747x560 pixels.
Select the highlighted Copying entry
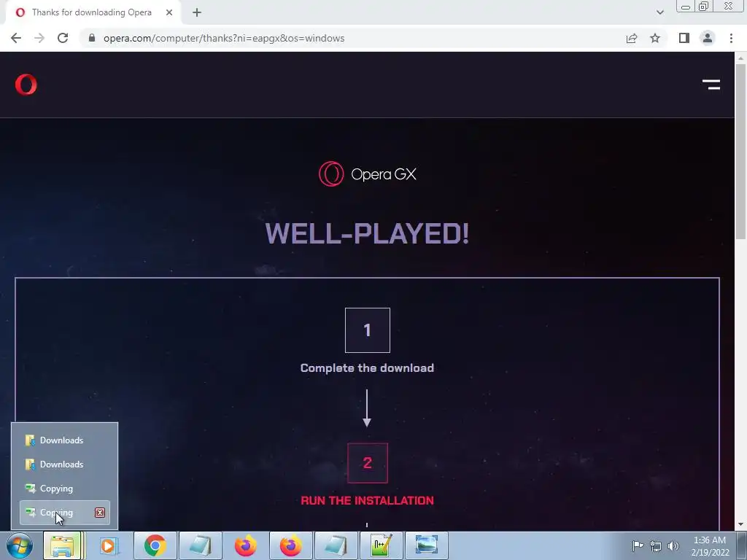click(65, 513)
